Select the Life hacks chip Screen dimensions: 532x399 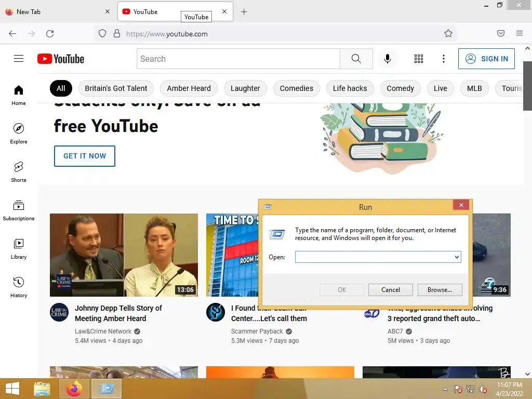350,88
